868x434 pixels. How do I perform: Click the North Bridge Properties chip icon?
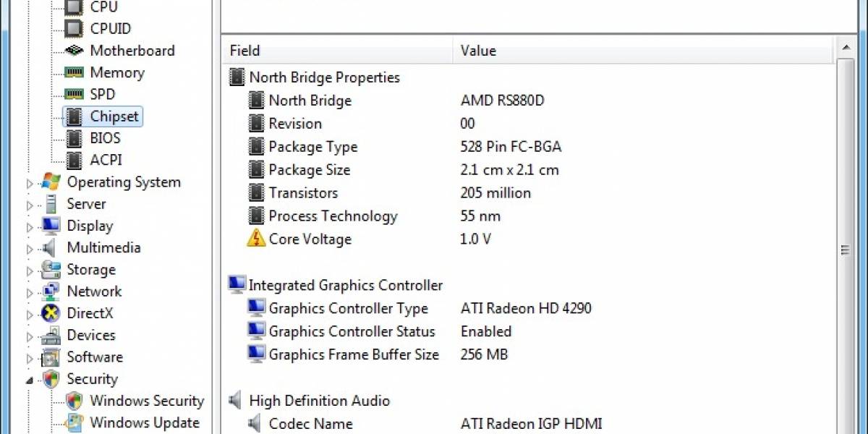point(237,77)
